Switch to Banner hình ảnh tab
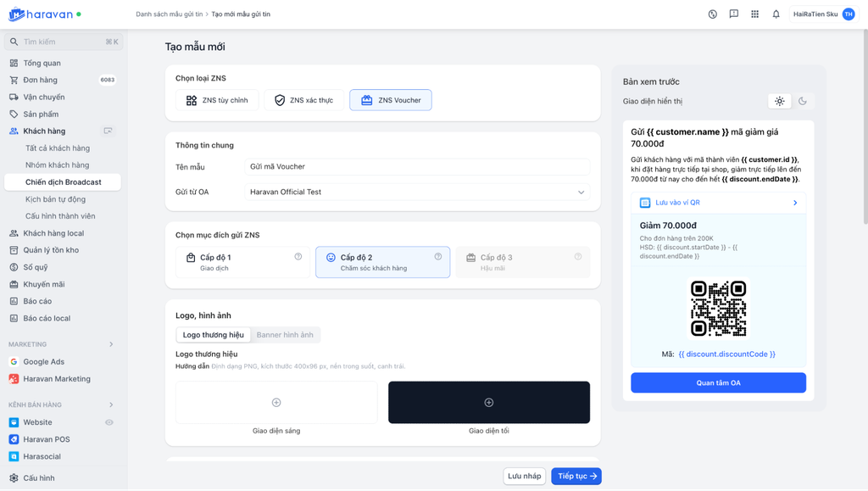868x491 pixels. coord(285,335)
